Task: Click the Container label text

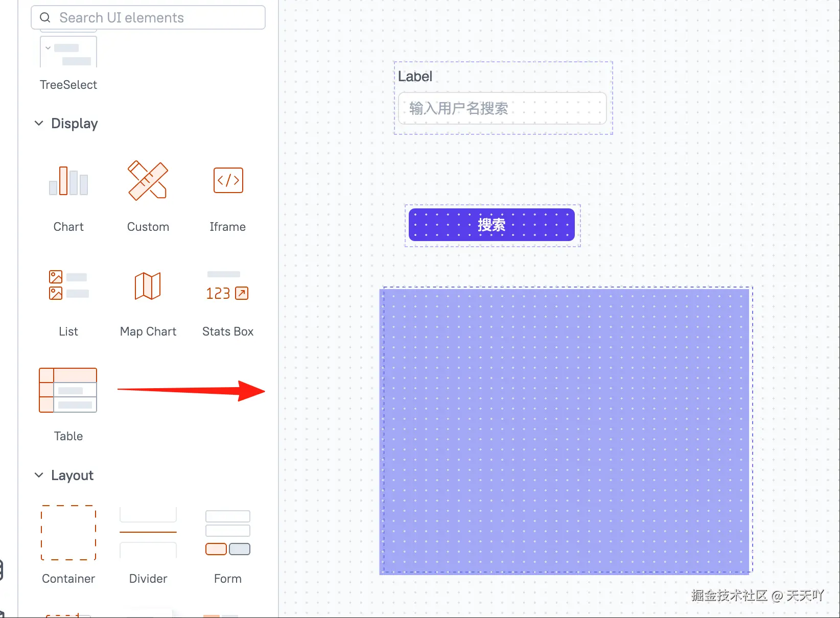Action: (x=68, y=579)
